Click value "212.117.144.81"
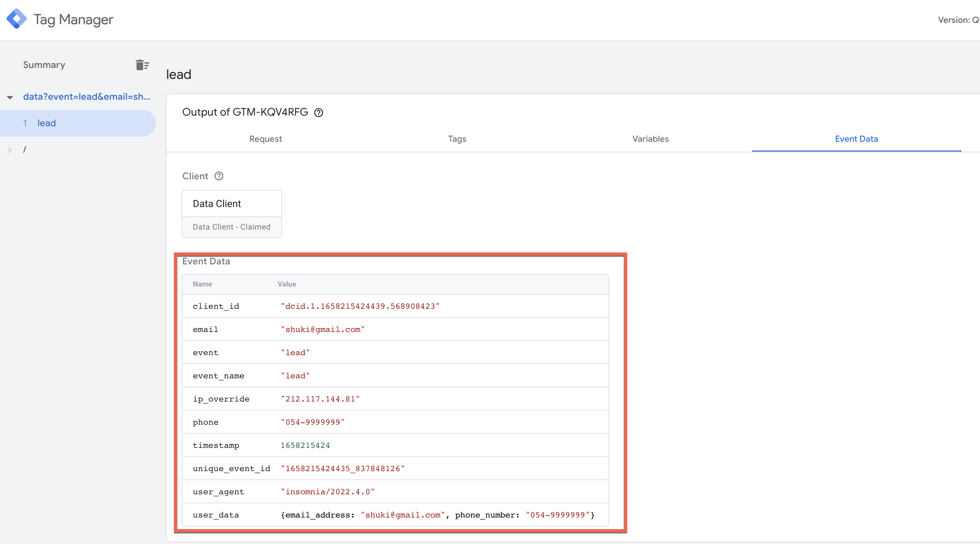 (x=320, y=399)
